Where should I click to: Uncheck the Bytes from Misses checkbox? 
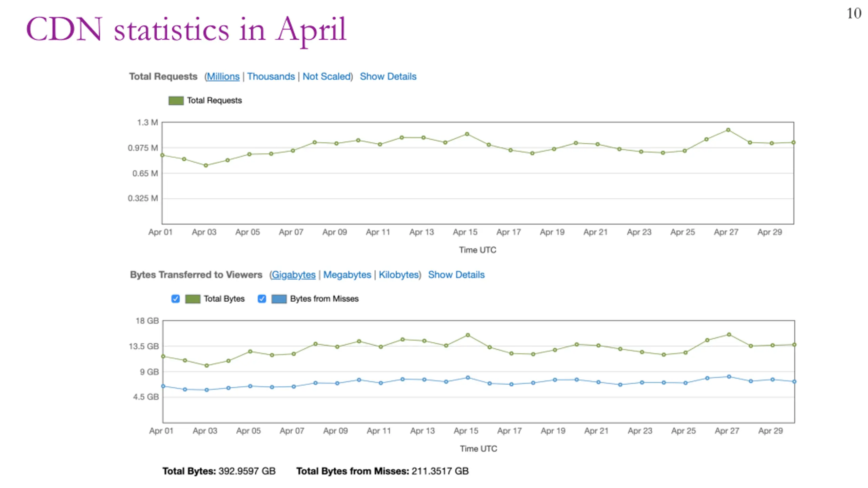pyautogui.click(x=261, y=299)
